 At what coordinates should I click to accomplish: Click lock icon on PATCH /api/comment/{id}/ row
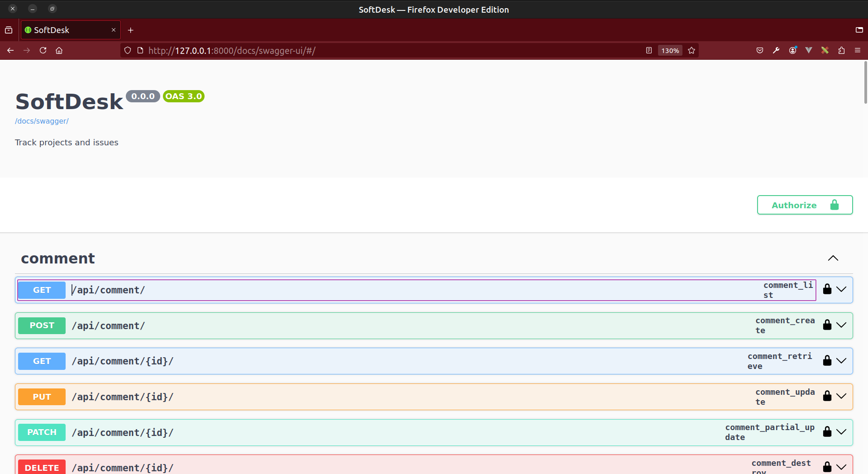click(x=827, y=432)
